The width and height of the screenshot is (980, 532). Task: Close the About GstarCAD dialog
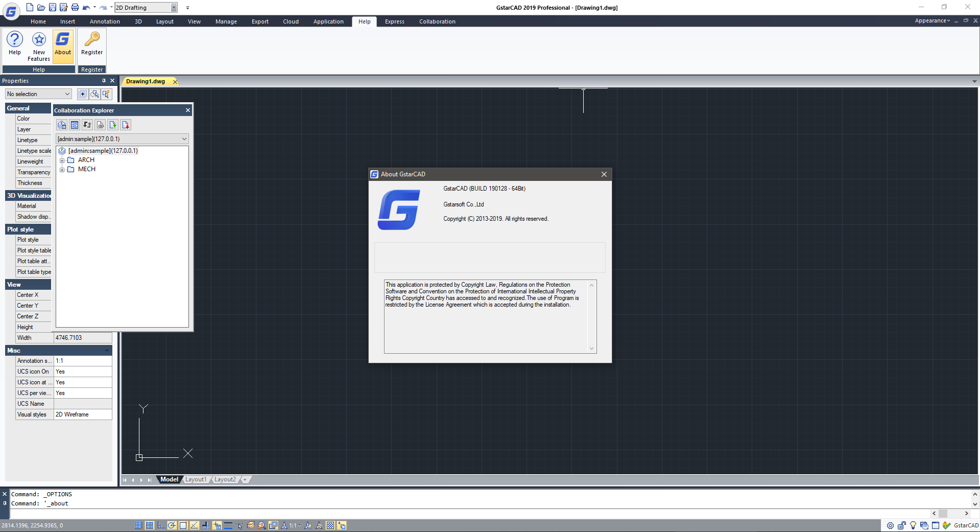coord(604,174)
